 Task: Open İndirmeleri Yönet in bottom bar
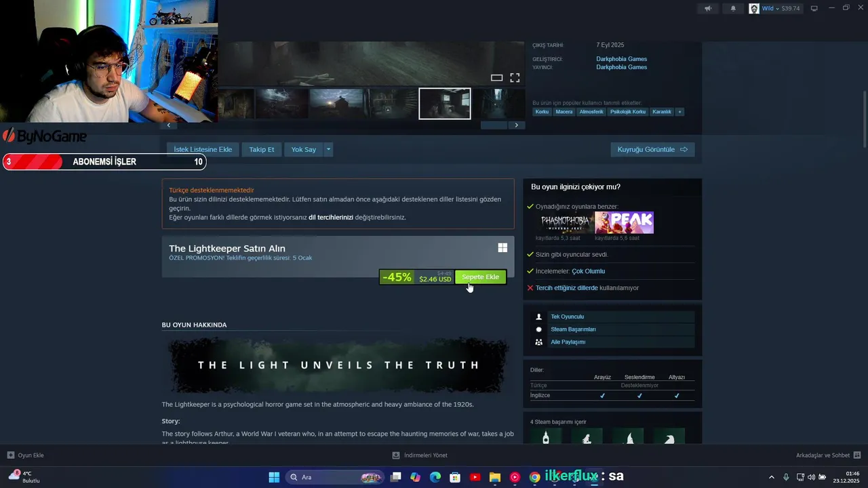tap(420, 455)
